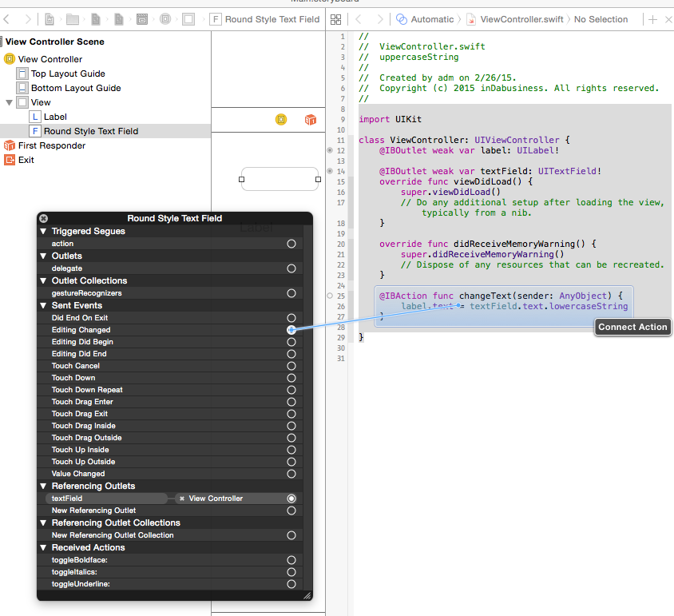The height and width of the screenshot is (616, 674).
Task: Click the Editing Did Begin connection circle
Action: coord(291,342)
